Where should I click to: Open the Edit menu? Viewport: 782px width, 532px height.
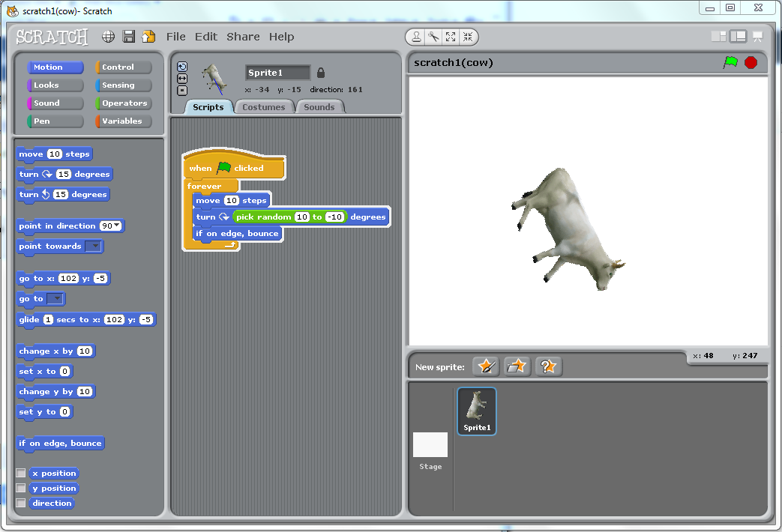pos(206,37)
